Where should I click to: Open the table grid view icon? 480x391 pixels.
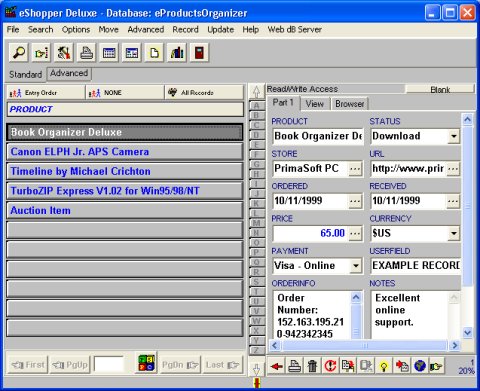[109, 53]
